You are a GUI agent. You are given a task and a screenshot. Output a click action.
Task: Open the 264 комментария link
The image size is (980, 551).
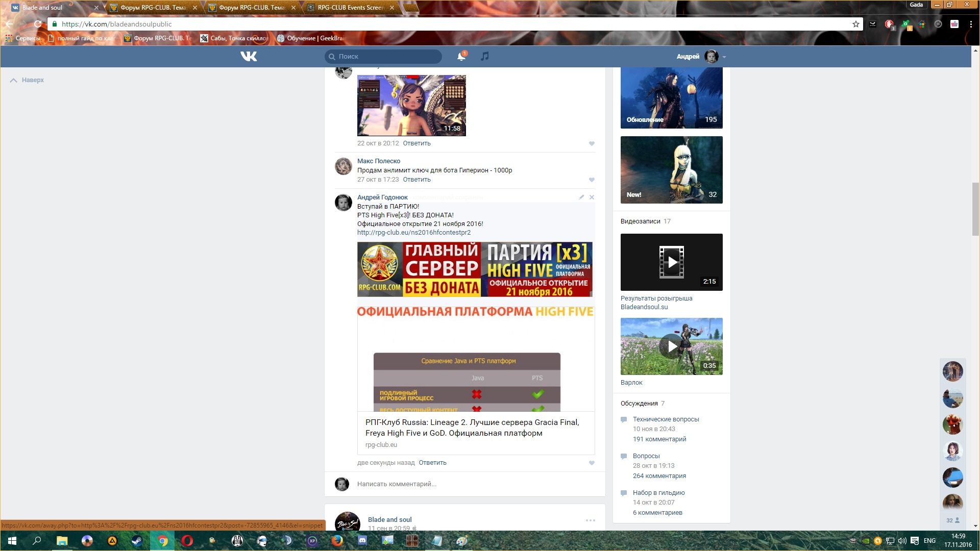659,476
